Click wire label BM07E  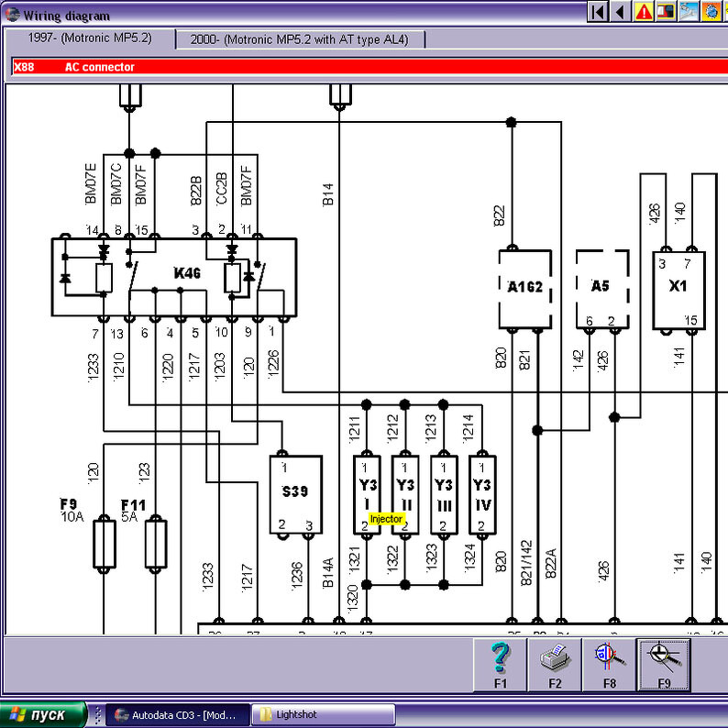pos(91,184)
